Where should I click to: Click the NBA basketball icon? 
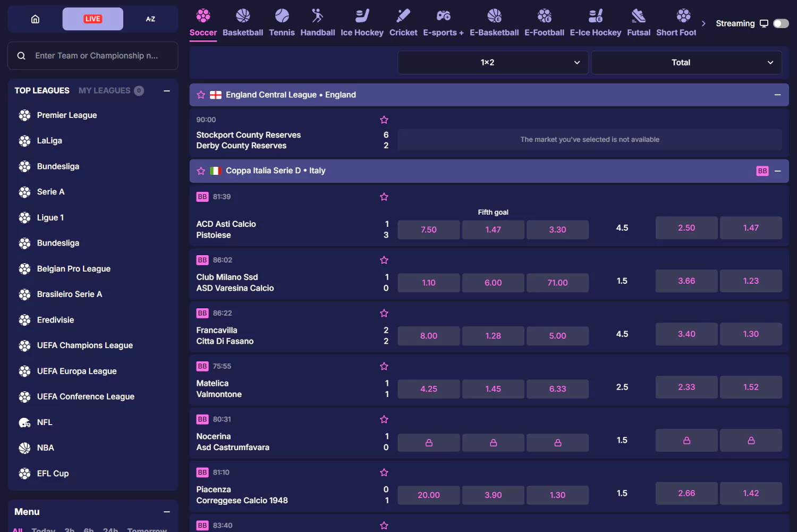(x=24, y=448)
